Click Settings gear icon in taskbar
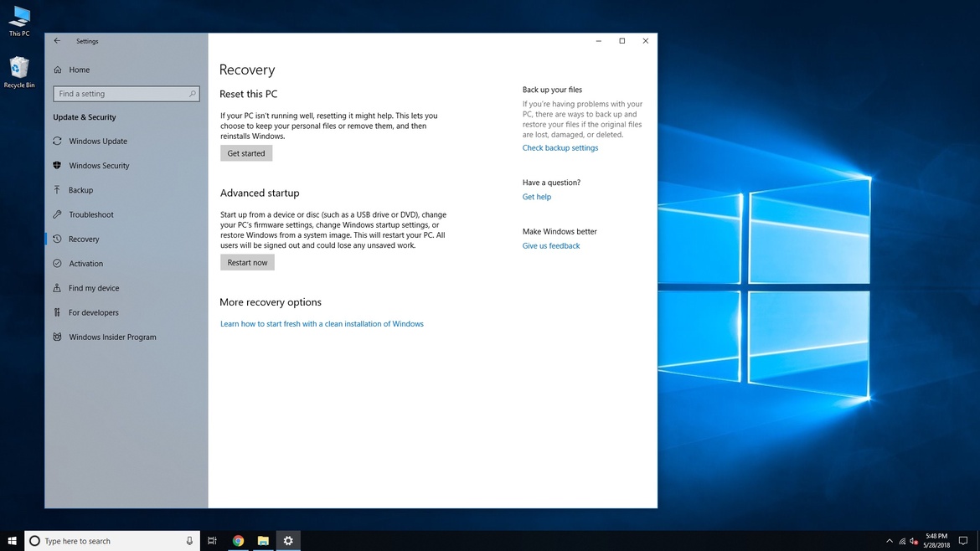Screen dimensions: 980x551 pos(288,541)
